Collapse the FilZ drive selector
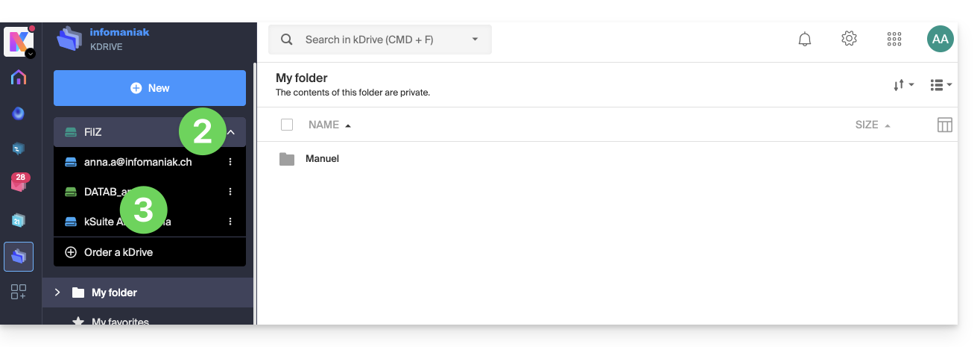This screenshot has height=347, width=980. [x=231, y=132]
